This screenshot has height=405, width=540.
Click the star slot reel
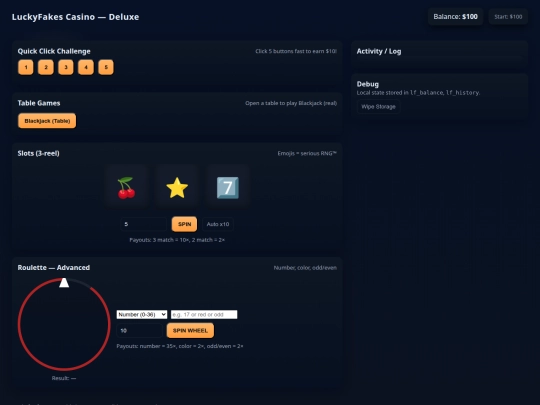pyautogui.click(x=177, y=188)
